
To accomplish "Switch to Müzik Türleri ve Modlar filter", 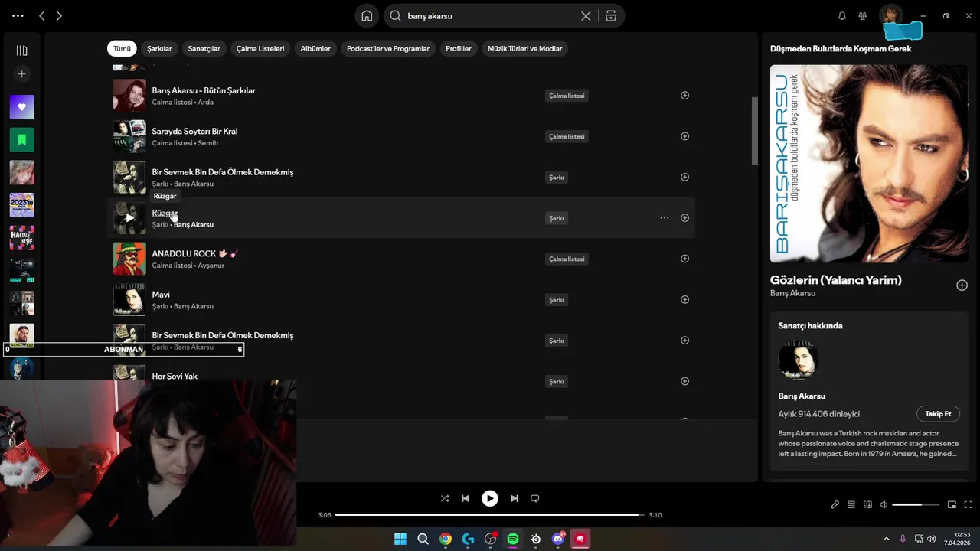I will (x=524, y=48).
